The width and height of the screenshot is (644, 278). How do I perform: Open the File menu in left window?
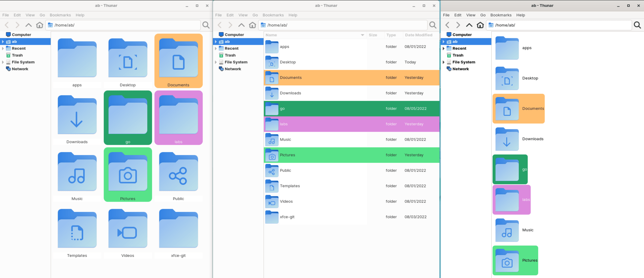pyautogui.click(x=6, y=15)
